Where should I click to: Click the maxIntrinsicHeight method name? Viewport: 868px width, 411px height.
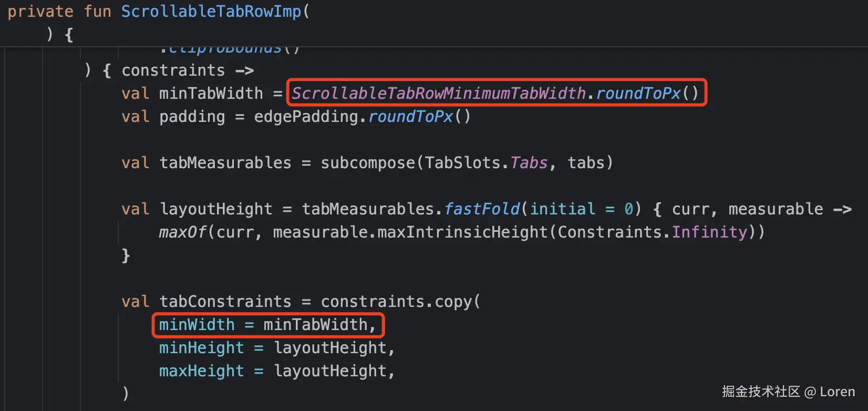[462, 232]
